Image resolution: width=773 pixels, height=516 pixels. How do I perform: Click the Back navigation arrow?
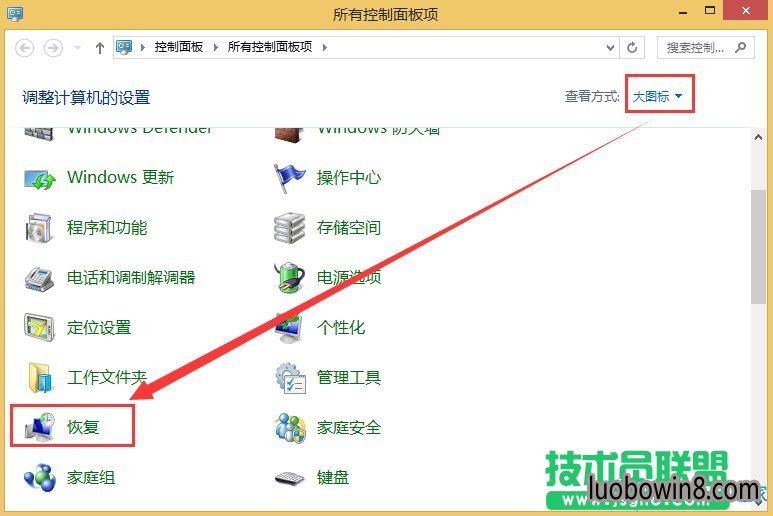coord(25,48)
